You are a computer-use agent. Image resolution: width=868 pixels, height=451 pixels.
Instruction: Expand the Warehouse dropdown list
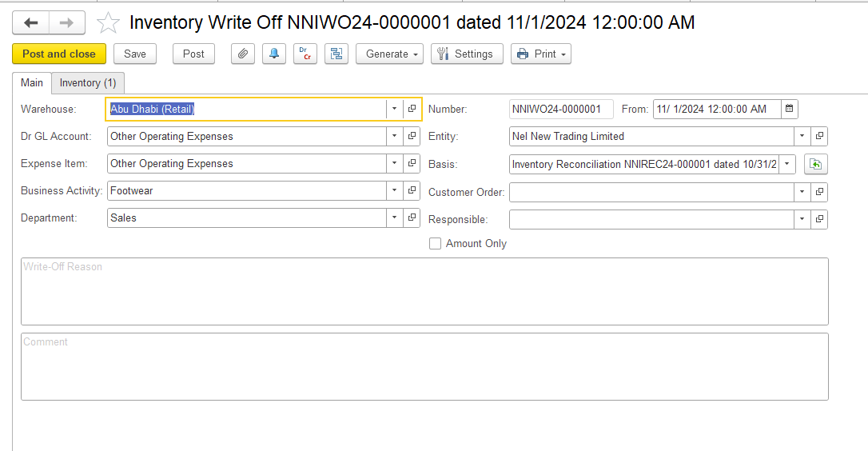point(394,110)
